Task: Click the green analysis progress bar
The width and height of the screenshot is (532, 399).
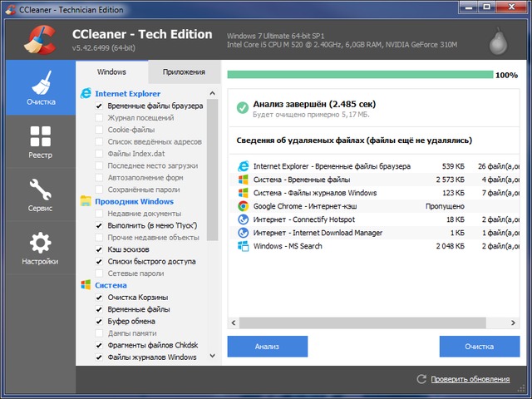Action: 359,75
